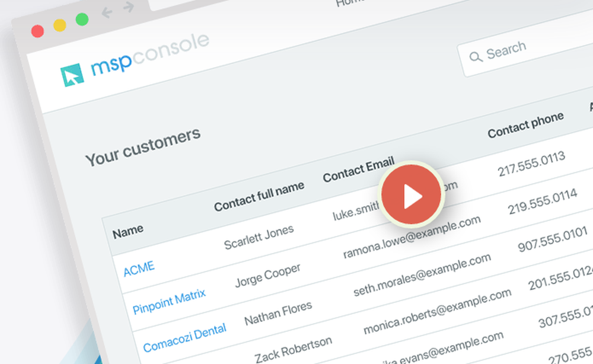Click the mspconsole arrow logo icon
The height and width of the screenshot is (364, 593).
pos(72,75)
